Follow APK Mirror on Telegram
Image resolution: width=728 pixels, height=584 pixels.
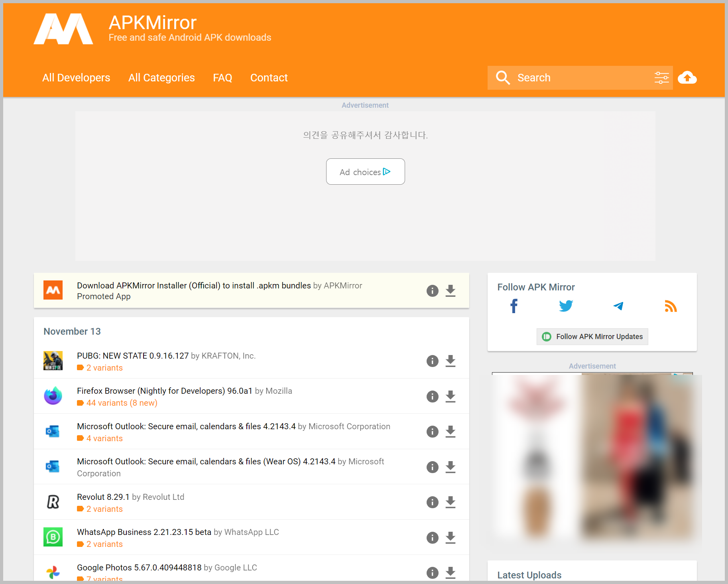pyautogui.click(x=618, y=306)
